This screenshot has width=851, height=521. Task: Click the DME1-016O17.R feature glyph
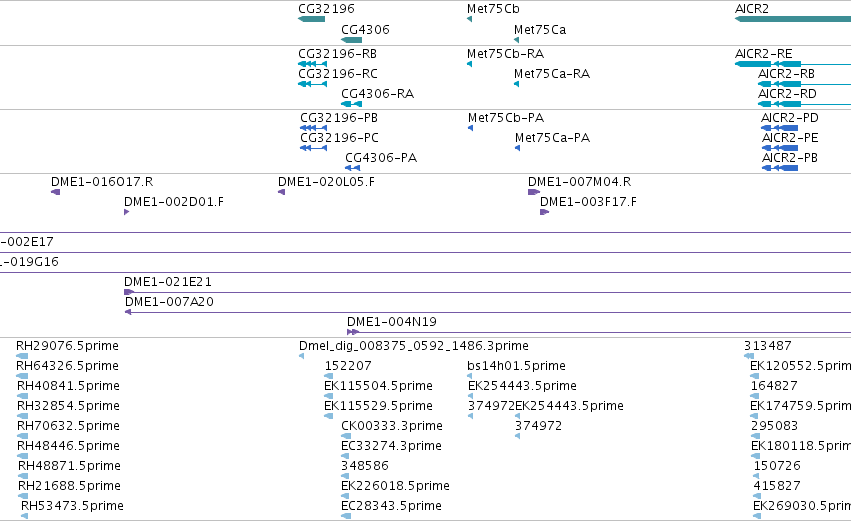click(x=55, y=192)
